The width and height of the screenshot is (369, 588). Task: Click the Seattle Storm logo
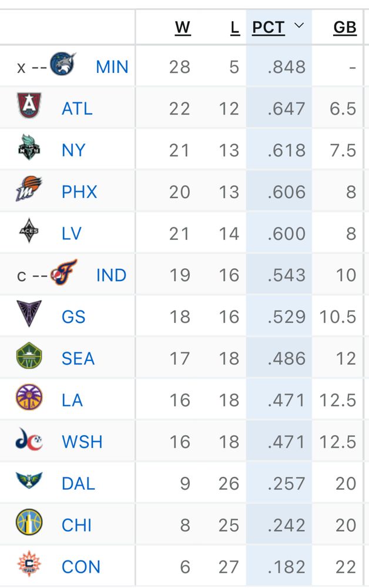pyautogui.click(x=29, y=356)
